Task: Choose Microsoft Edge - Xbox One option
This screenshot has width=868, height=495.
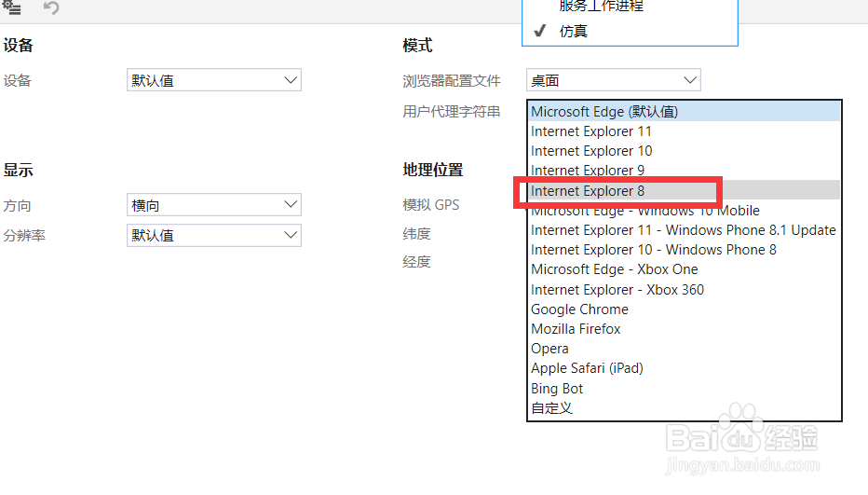Action: (x=615, y=269)
